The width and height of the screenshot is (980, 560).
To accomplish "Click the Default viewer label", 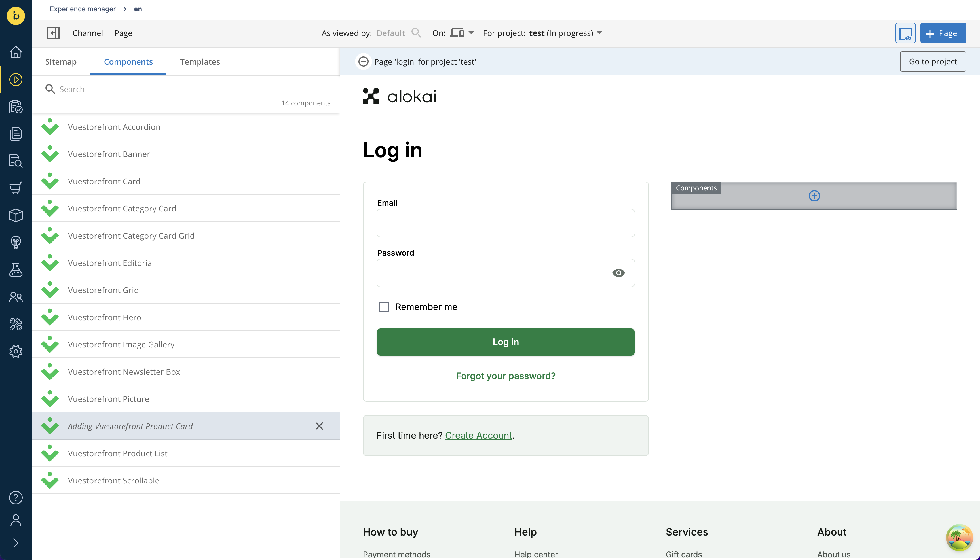I will tap(390, 33).
